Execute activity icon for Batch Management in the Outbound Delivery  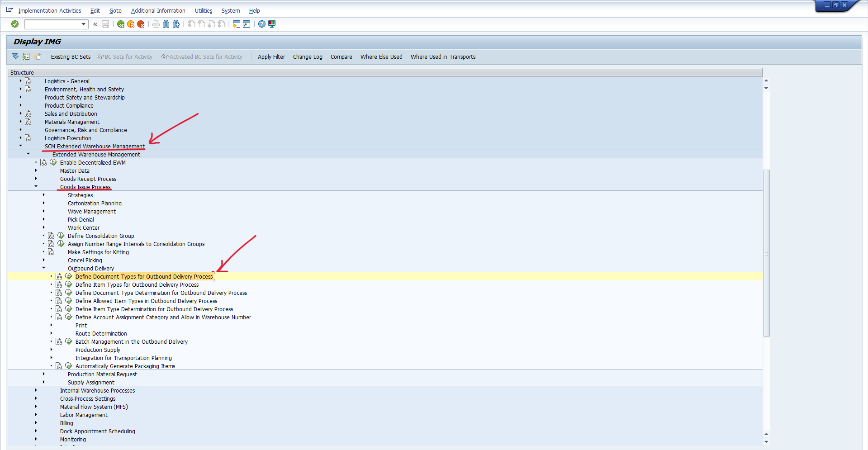tap(69, 341)
